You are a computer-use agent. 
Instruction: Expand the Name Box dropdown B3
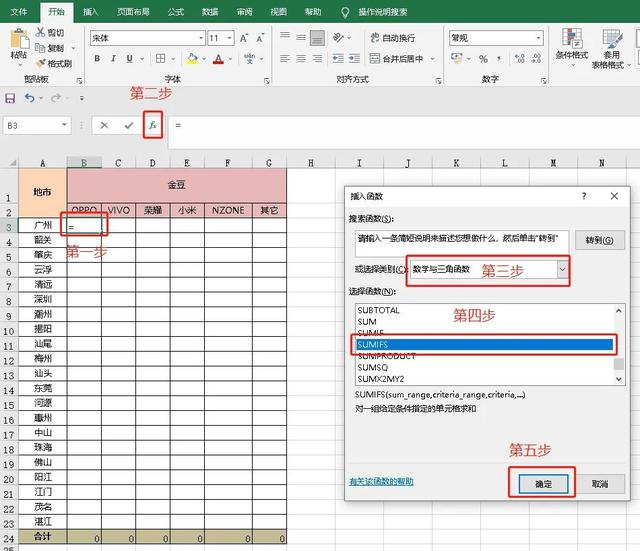click(64, 125)
